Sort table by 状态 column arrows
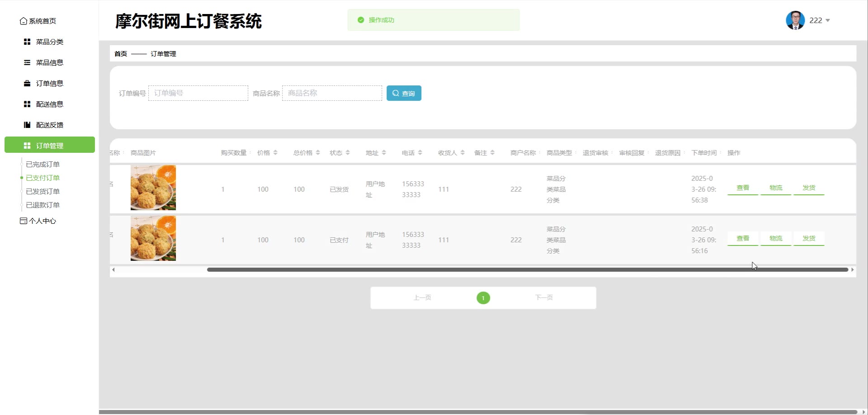The image size is (868, 415). pos(348,153)
